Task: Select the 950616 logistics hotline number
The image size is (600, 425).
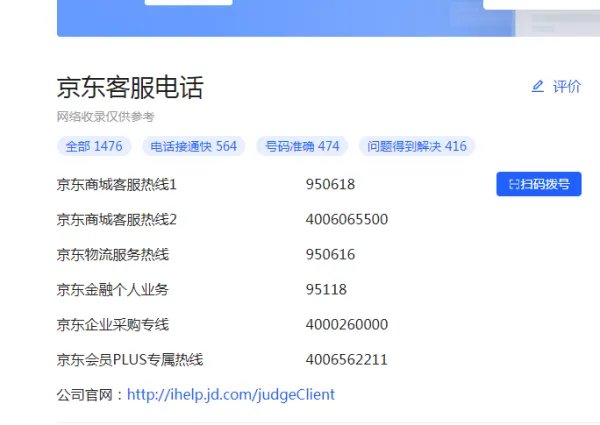Action: pyautogui.click(x=330, y=255)
